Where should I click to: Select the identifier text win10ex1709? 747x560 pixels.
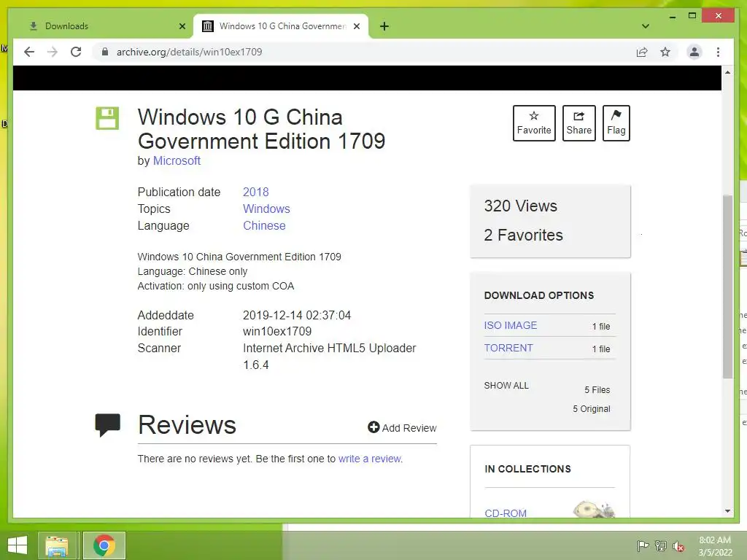point(277,332)
